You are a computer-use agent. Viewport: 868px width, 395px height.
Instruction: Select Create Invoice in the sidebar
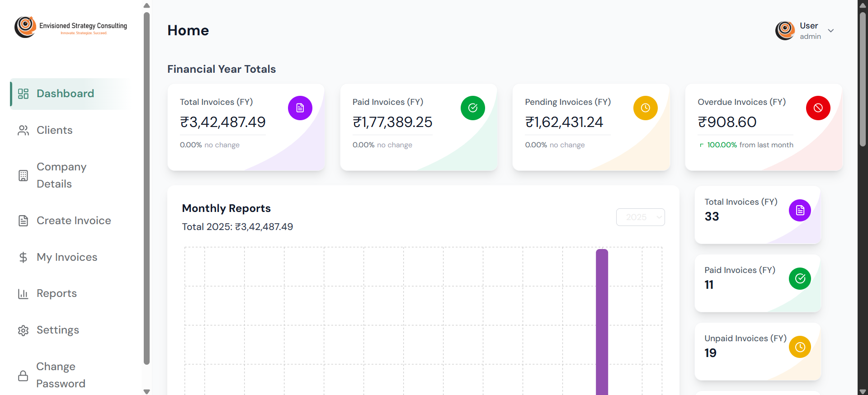73,221
